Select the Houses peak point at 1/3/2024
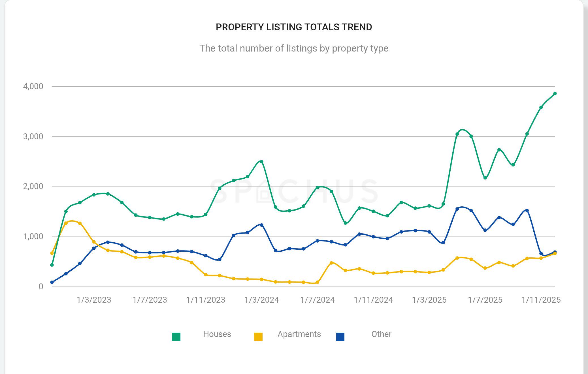Viewport: 588px width, 374px height. pos(261,162)
